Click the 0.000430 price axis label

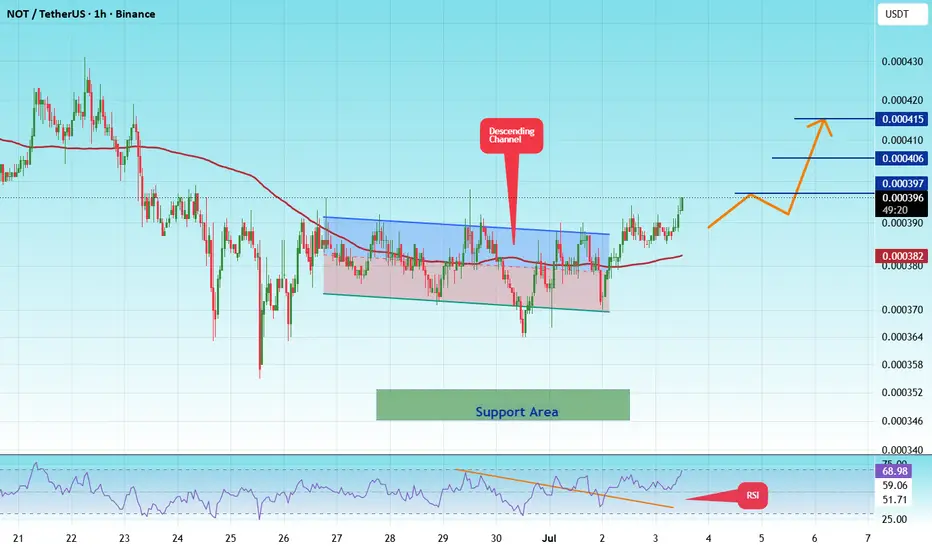coord(902,62)
